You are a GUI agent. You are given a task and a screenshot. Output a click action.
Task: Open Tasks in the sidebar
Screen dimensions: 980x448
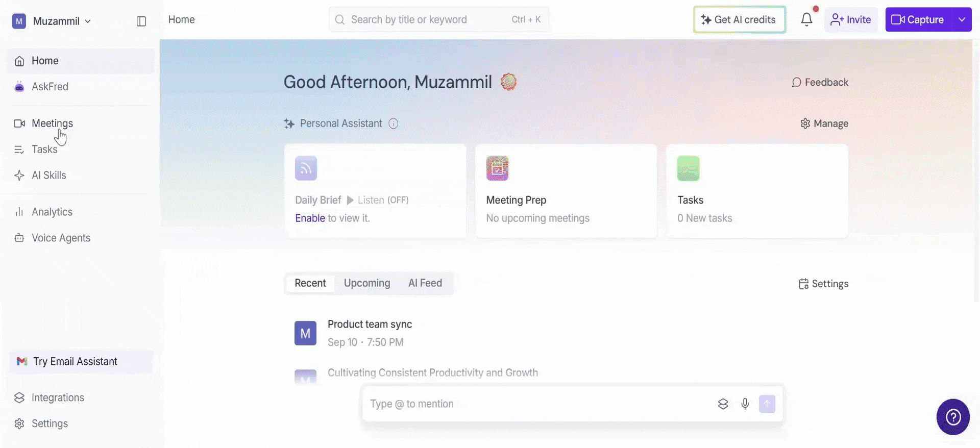coord(81,150)
